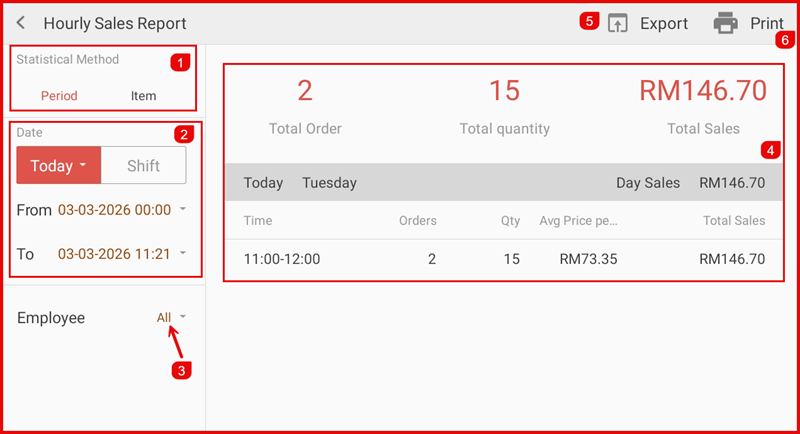Select the Shift date option
The height and width of the screenshot is (434, 800).
[143, 166]
